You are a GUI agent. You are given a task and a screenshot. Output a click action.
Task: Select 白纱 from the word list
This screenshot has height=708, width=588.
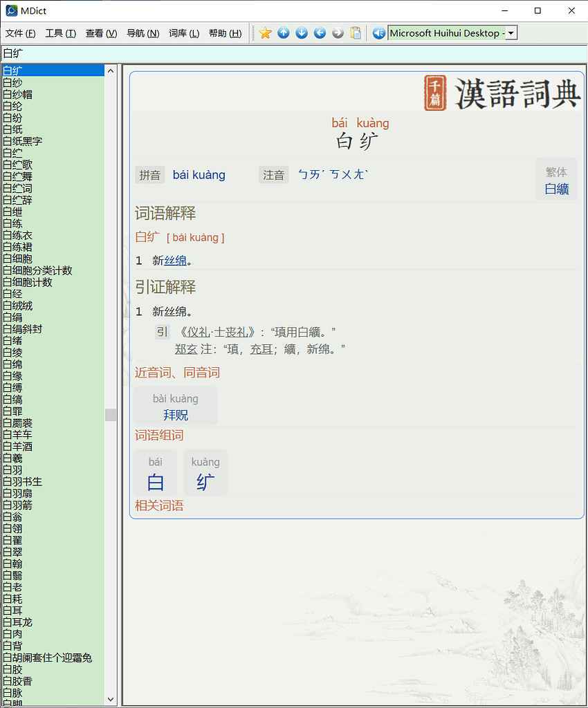click(x=14, y=82)
